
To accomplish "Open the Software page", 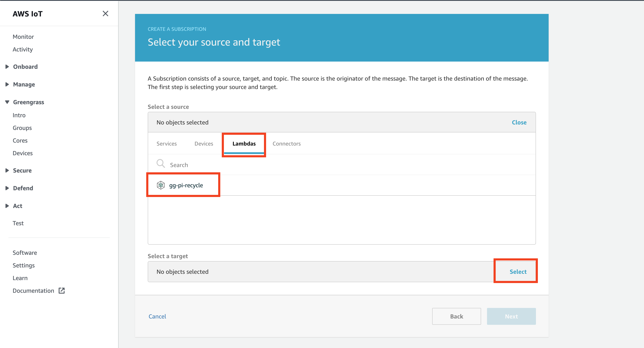I will tap(25, 253).
